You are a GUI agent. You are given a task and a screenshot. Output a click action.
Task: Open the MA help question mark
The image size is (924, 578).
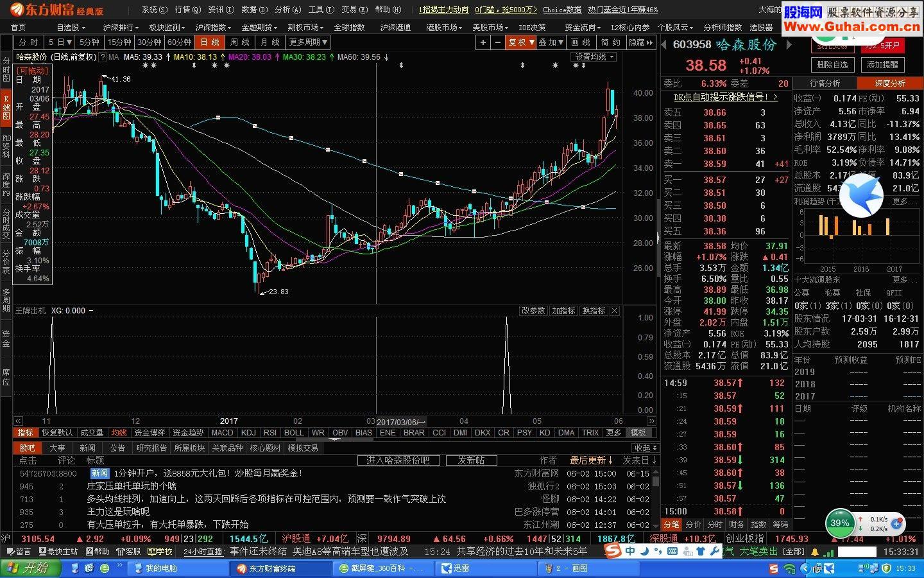[102, 57]
